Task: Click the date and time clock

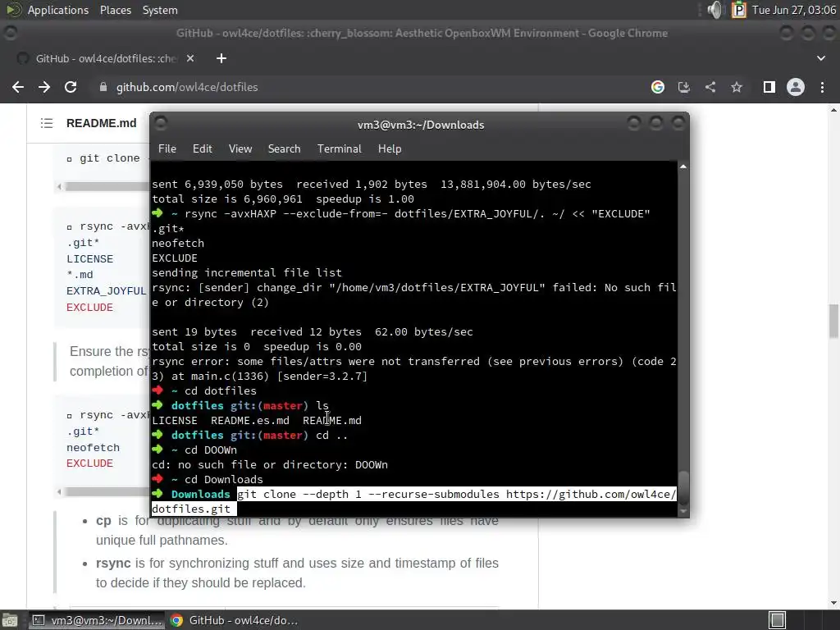Action: pos(794,10)
